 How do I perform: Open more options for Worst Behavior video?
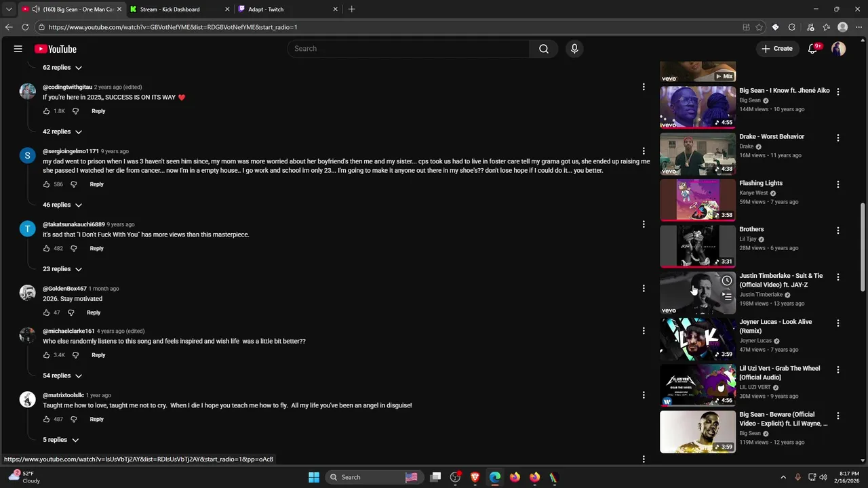(x=838, y=138)
